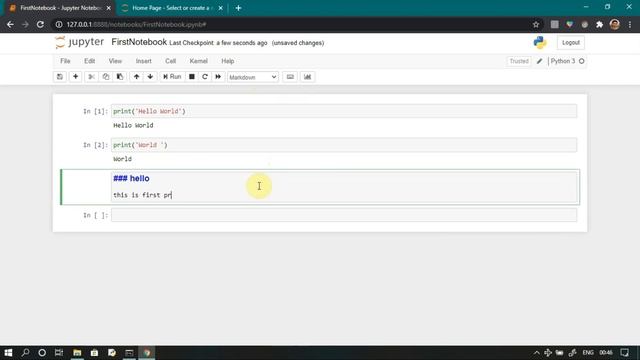640x360 pixels.
Task: Open the Help menu
Action: tap(227, 61)
